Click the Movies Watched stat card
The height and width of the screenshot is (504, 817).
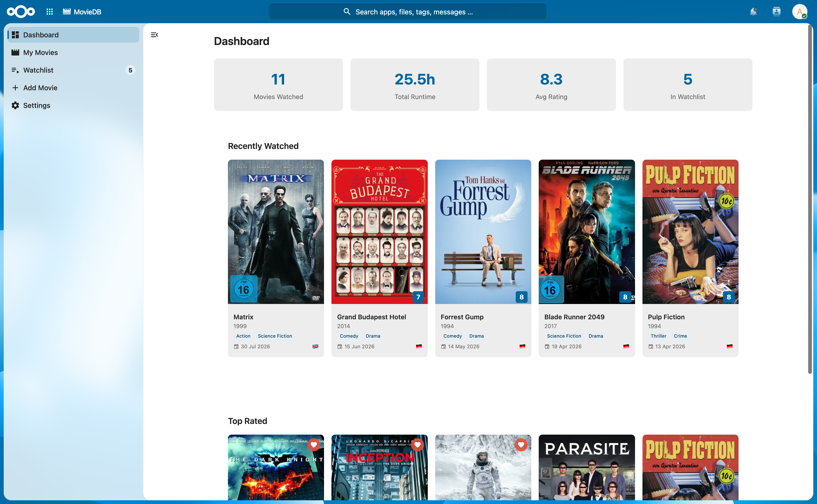coord(278,85)
